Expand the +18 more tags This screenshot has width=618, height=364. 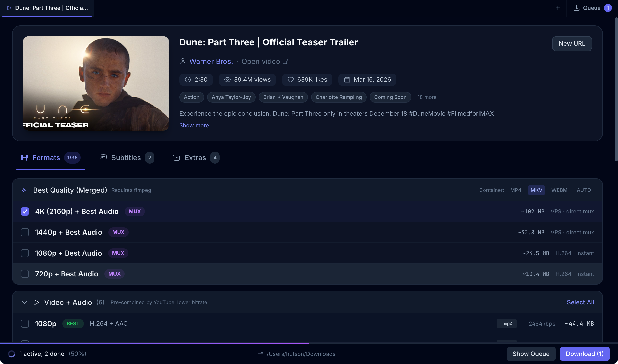[x=425, y=97]
